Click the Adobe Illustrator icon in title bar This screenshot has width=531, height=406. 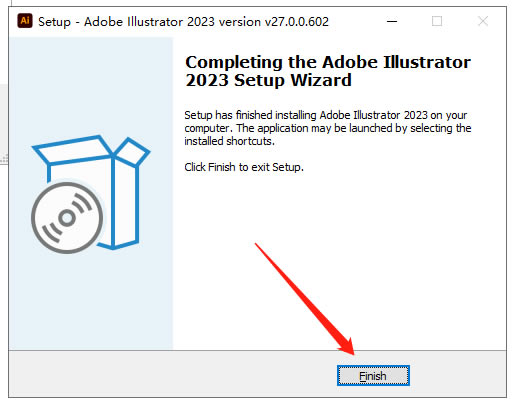(x=25, y=21)
